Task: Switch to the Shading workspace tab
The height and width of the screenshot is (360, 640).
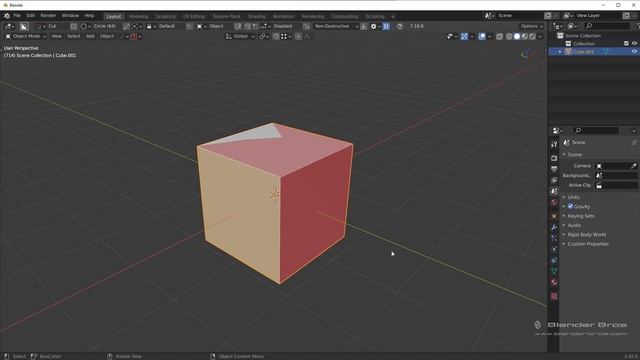Action: pos(257,16)
